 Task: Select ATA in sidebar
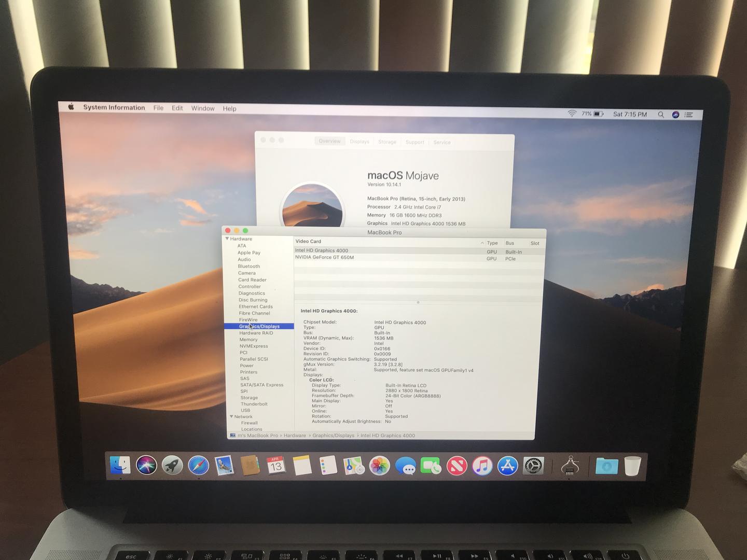pos(242,246)
